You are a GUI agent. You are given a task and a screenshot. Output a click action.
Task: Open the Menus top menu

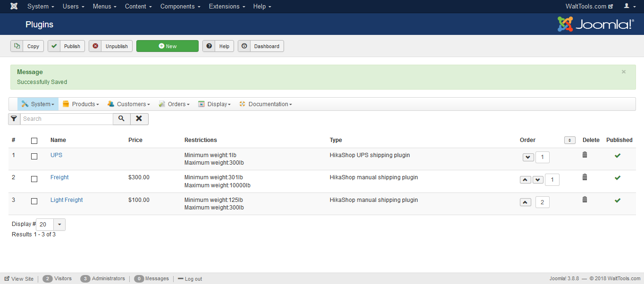[x=105, y=6]
